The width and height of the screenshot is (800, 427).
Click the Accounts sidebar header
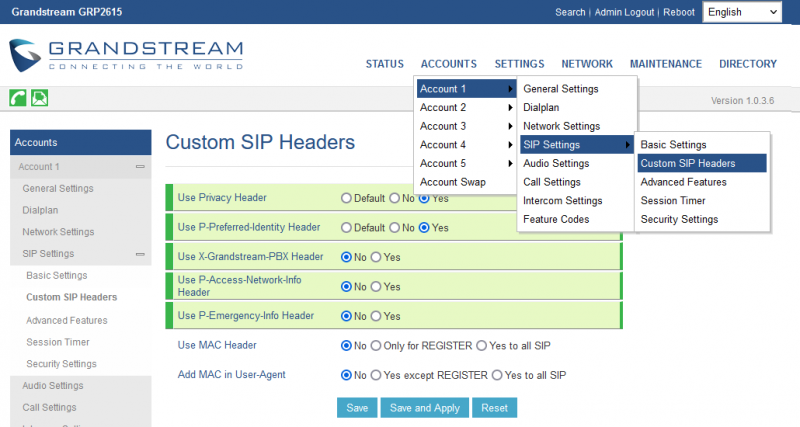tap(81, 142)
